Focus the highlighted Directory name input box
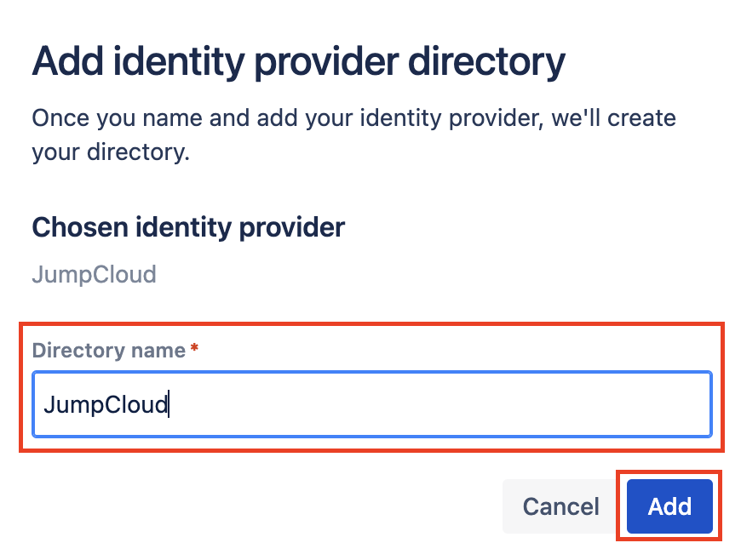 pos(370,404)
